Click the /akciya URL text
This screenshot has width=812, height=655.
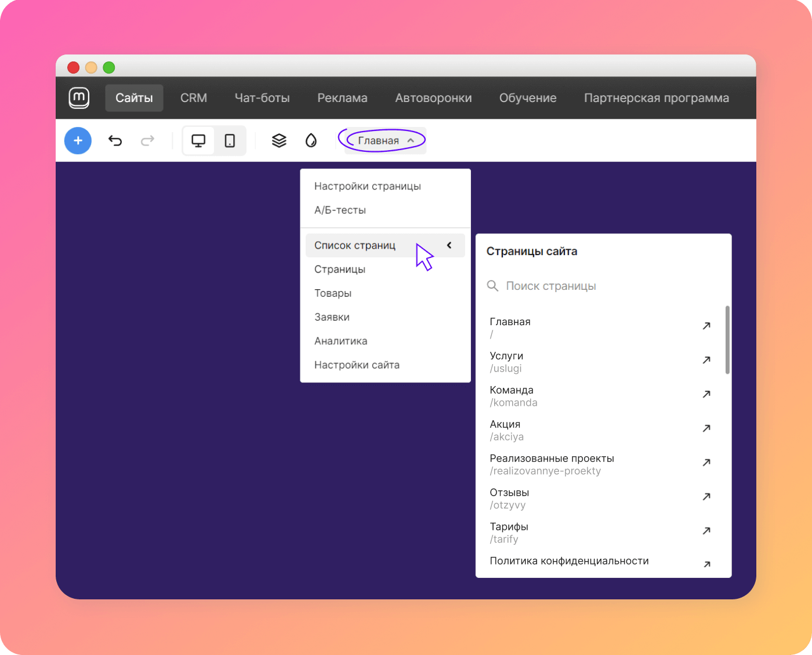pos(507,437)
